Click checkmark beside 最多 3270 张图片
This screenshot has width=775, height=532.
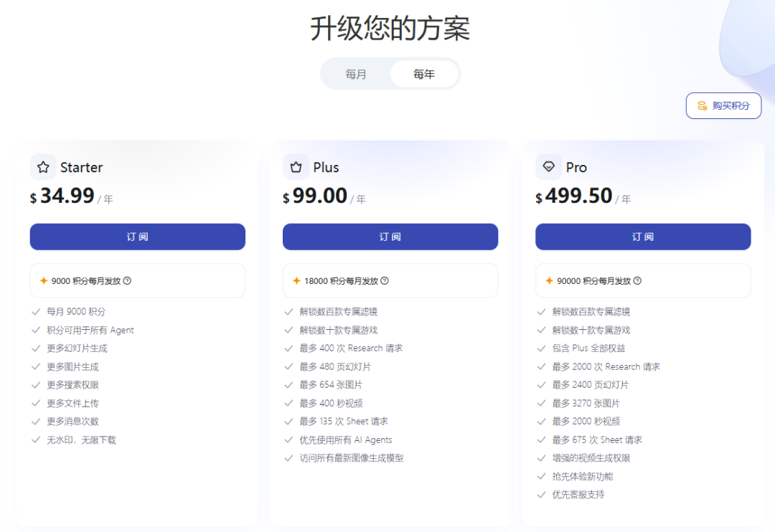541,403
